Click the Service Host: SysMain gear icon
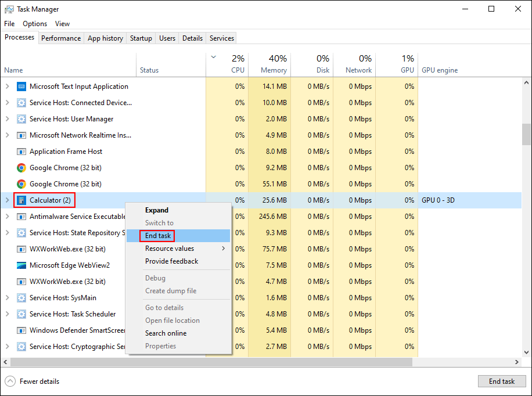 (x=21, y=298)
